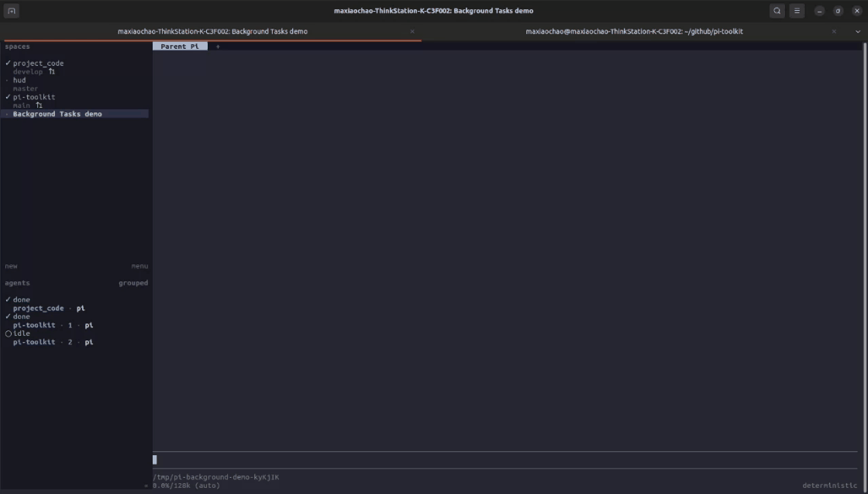
Task: Select the pi-toolkit · 1 · pi agent
Action: [x=53, y=325]
